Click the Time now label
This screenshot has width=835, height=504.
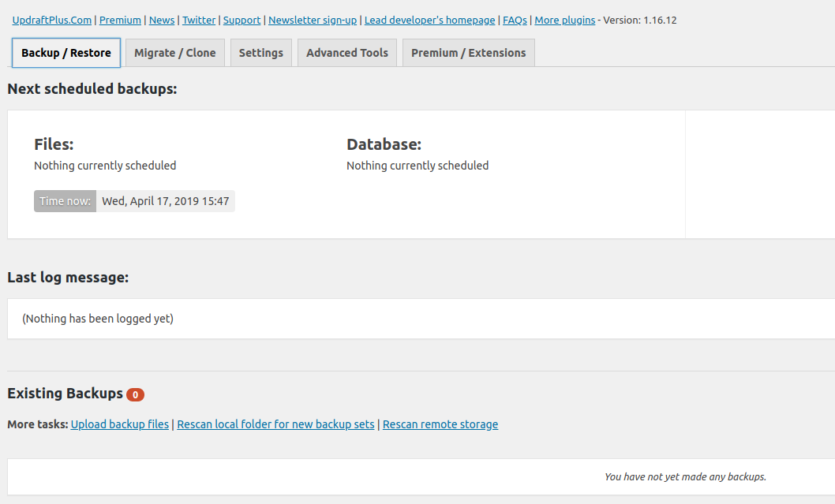coord(65,201)
